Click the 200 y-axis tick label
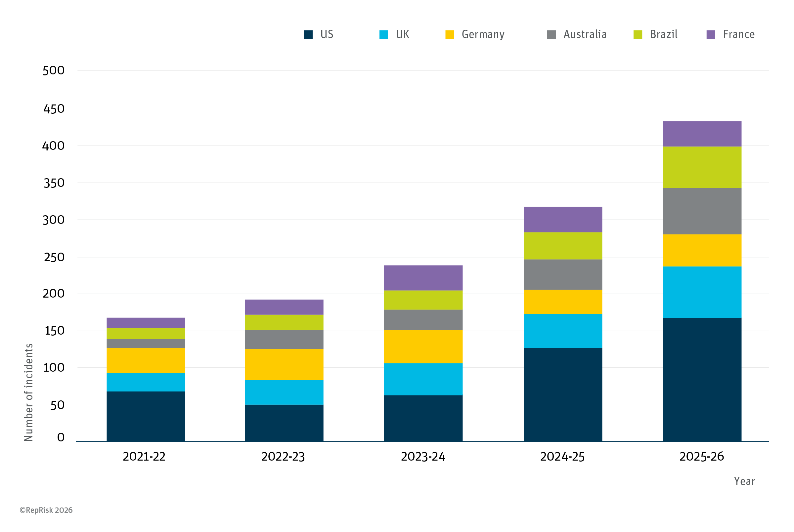Screen dimensions: 794x532 pos(54,294)
